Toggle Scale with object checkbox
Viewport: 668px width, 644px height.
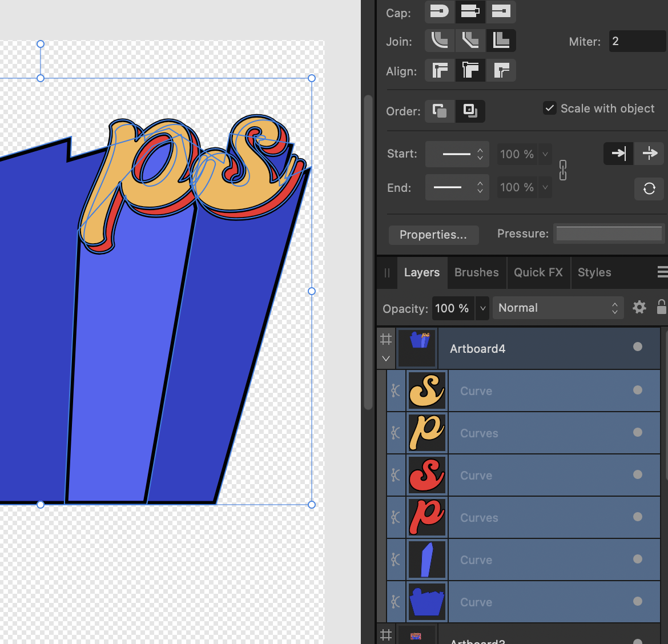click(550, 108)
